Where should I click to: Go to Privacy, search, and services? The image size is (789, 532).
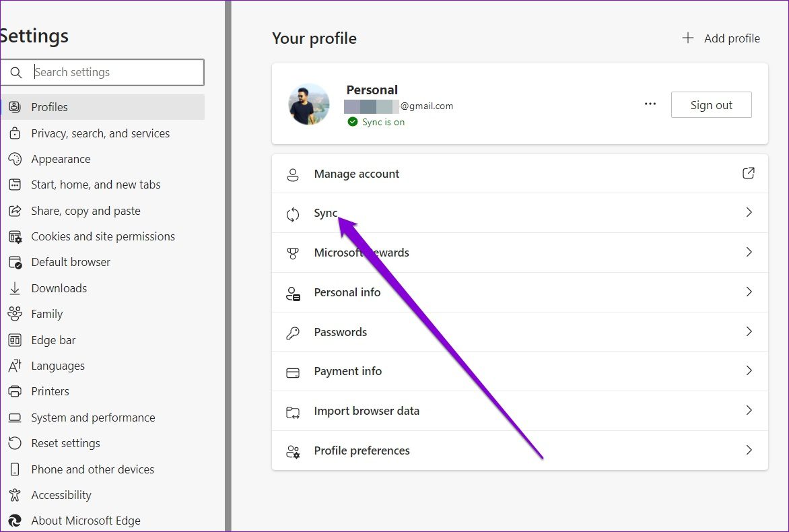click(x=102, y=133)
